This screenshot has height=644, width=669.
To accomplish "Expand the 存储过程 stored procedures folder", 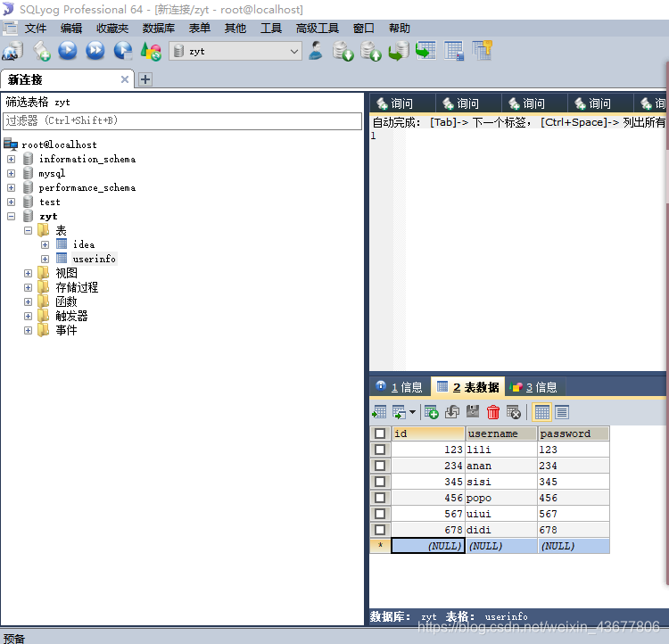I will coord(29,288).
